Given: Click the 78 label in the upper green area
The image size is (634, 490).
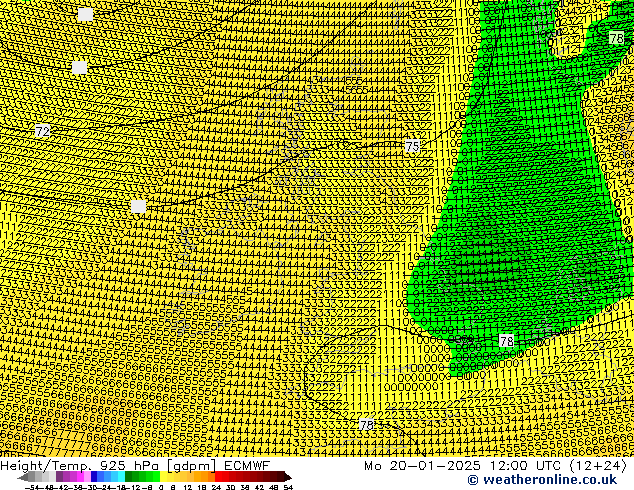Looking at the screenshot, I should tap(617, 38).
